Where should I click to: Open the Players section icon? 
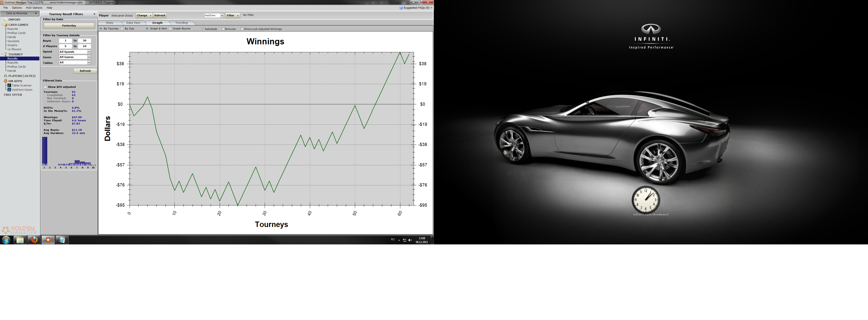coord(5,76)
